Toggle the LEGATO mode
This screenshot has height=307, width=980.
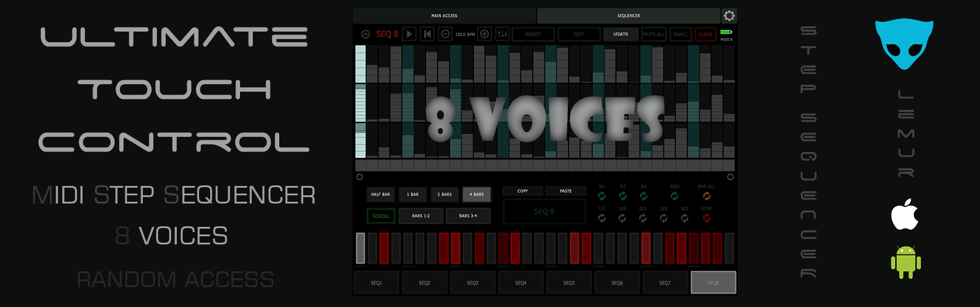click(621, 35)
